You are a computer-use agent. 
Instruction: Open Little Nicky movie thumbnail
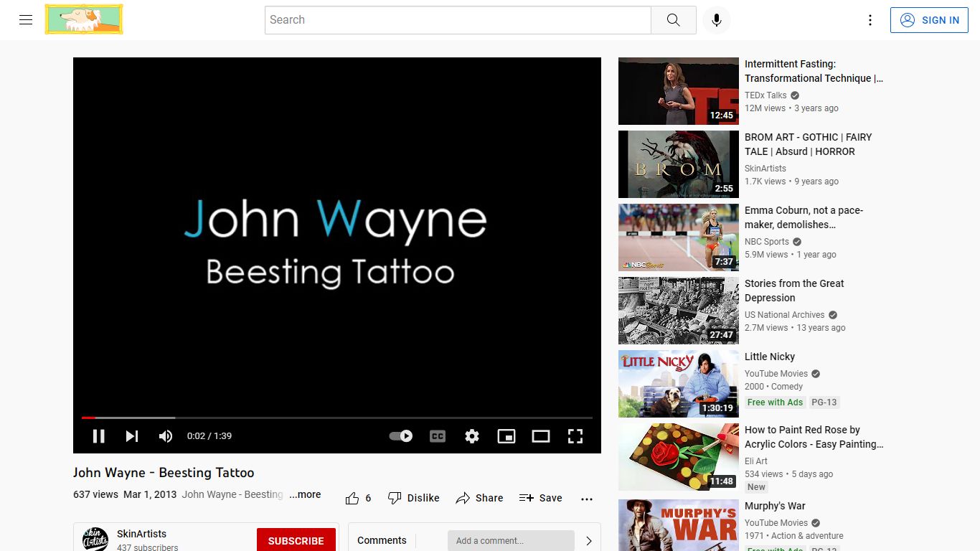coord(679,384)
